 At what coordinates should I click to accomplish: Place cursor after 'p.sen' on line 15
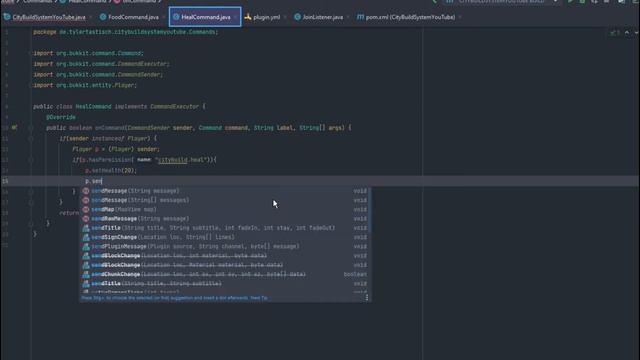tap(102, 181)
